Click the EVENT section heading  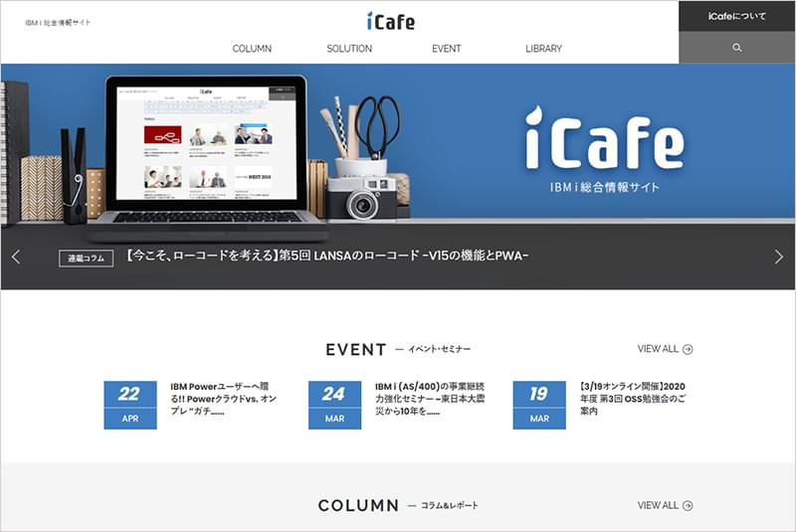[x=356, y=349]
